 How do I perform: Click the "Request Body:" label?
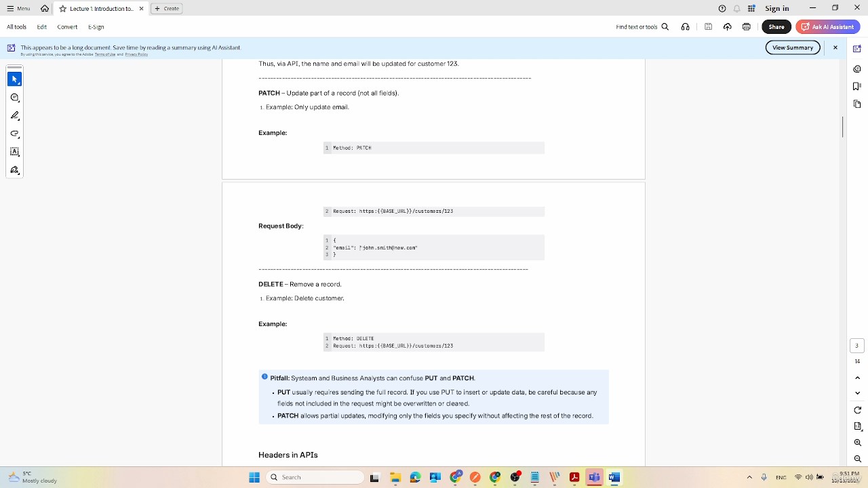coord(281,226)
